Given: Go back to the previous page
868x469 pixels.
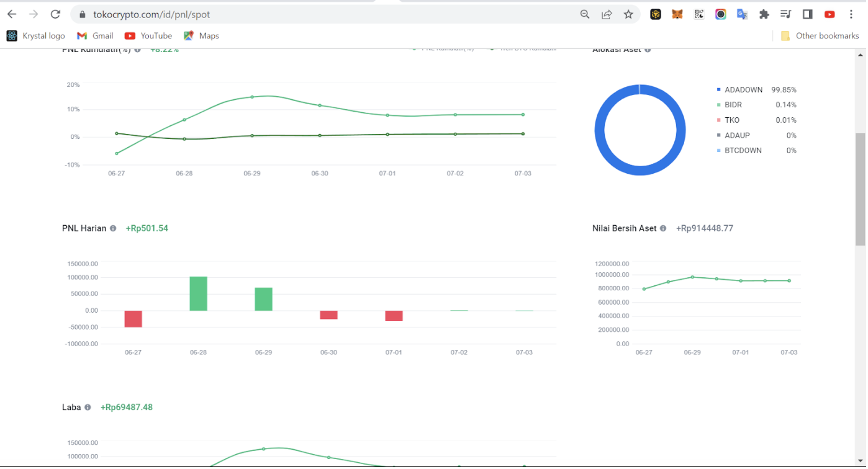Looking at the screenshot, I should point(12,14).
